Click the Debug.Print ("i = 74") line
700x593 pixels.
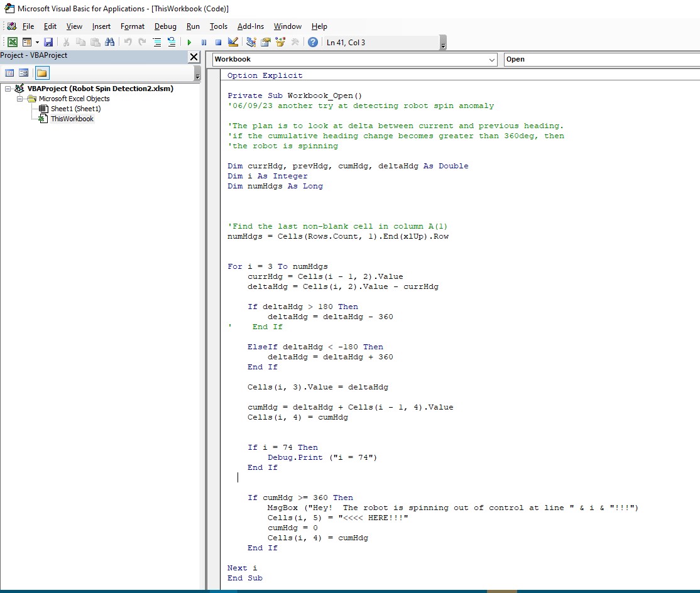click(x=322, y=457)
